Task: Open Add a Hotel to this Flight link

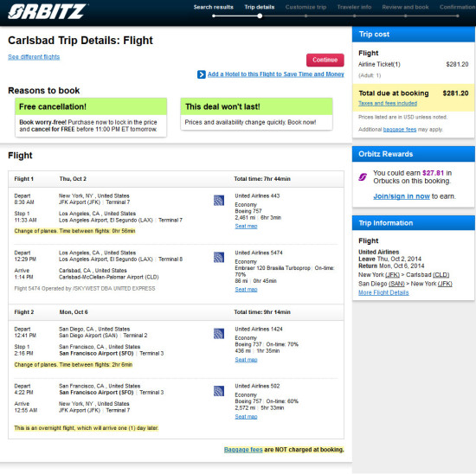Action: click(x=275, y=74)
